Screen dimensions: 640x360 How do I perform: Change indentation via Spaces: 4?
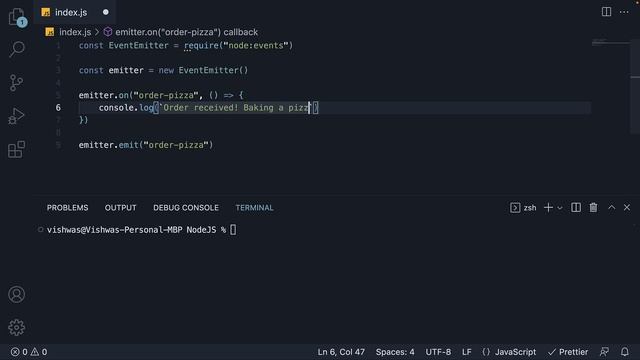[395, 352]
